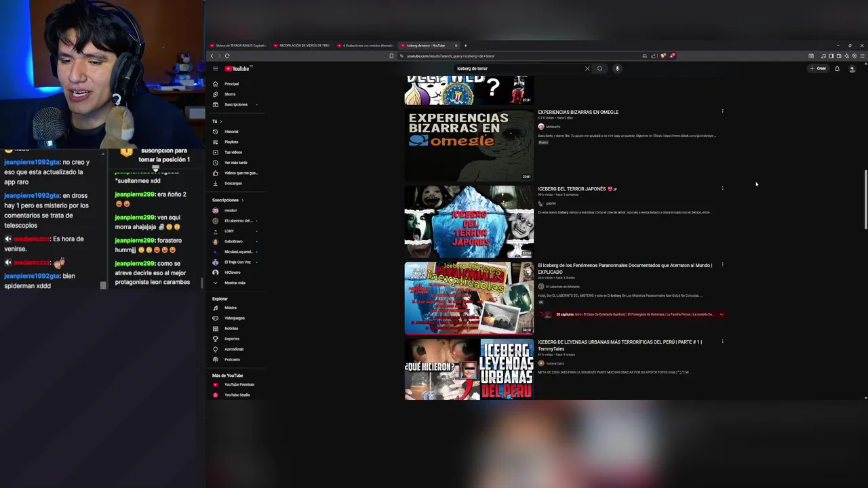The height and width of the screenshot is (488, 868).
Task: Open the Suscripciones feed in the sidebar
Action: pos(235,104)
